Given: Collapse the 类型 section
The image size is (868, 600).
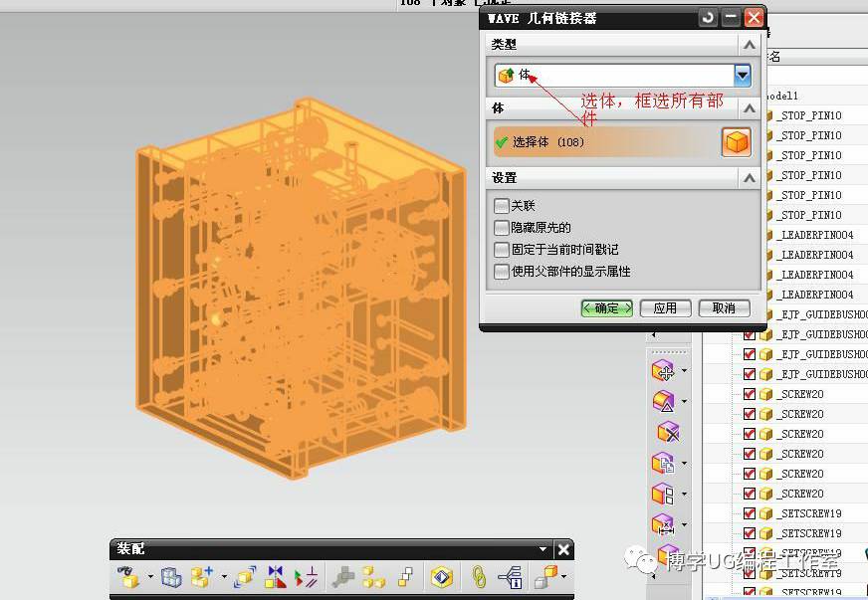Looking at the screenshot, I should coord(749,45).
